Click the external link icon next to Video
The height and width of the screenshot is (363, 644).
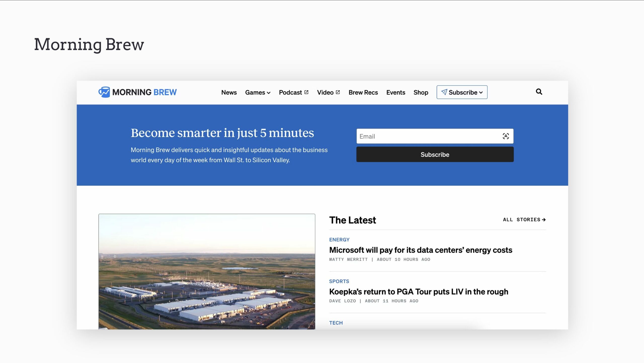pos(338,92)
